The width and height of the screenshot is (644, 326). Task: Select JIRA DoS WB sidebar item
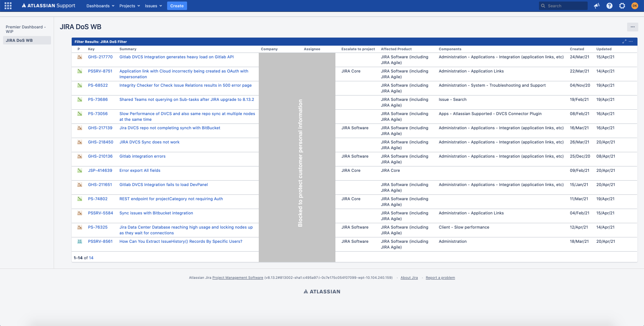tap(27, 40)
